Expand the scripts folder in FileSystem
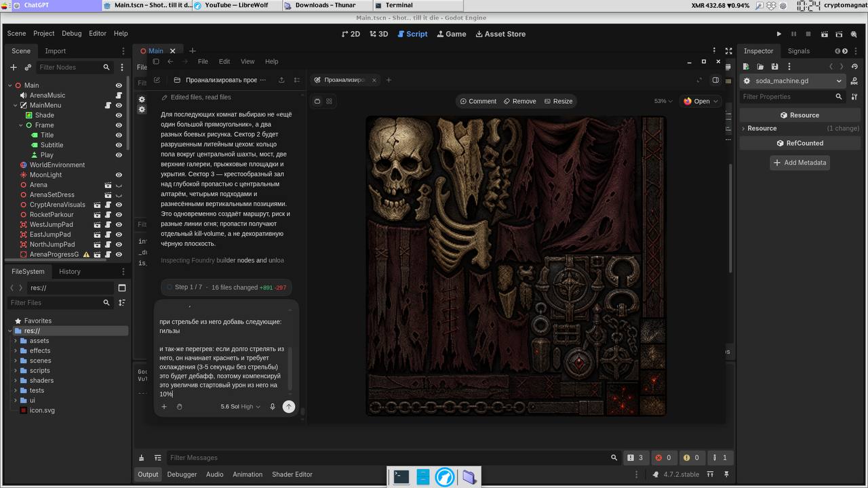Screen dimensions: 868x488 pyautogui.click(x=15, y=371)
